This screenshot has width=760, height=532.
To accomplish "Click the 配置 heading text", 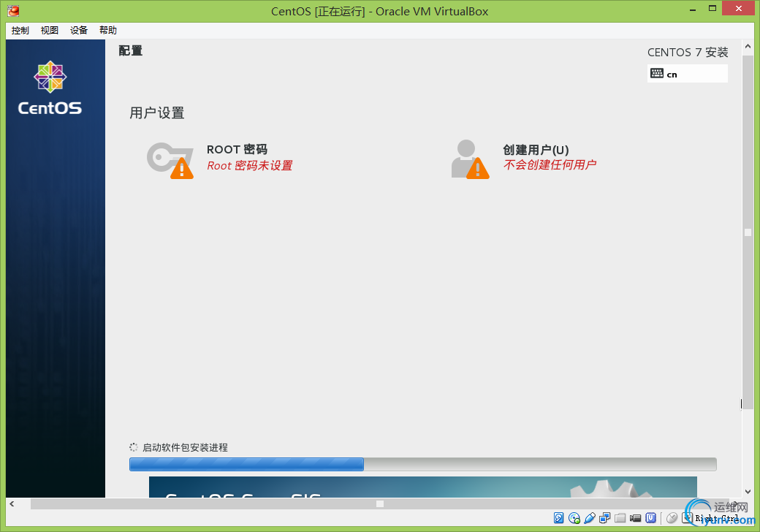I will pyautogui.click(x=130, y=50).
